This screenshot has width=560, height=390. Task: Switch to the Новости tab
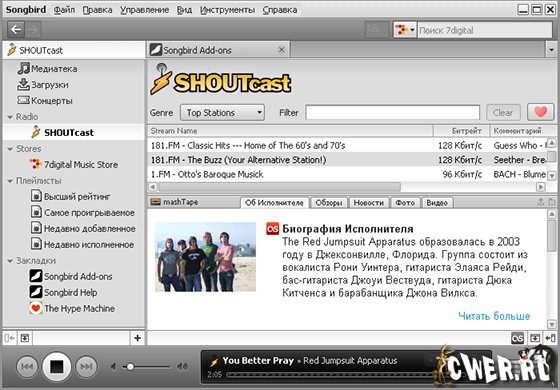[x=369, y=202]
